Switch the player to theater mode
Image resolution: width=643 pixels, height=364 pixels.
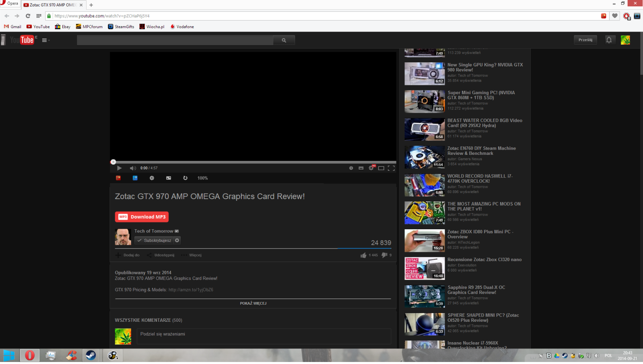pos(381,168)
